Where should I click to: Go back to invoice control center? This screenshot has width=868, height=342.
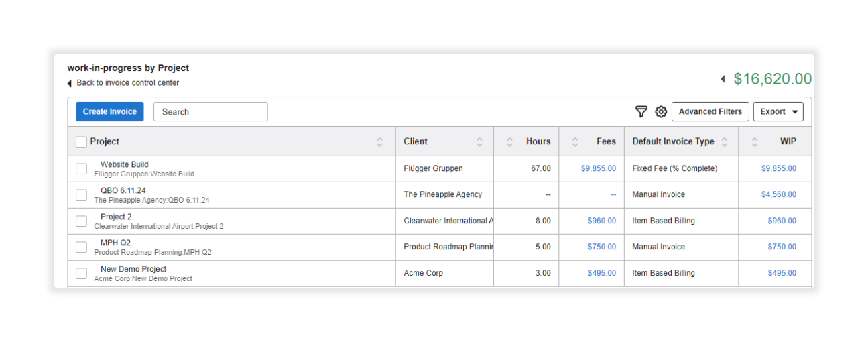pos(128,83)
